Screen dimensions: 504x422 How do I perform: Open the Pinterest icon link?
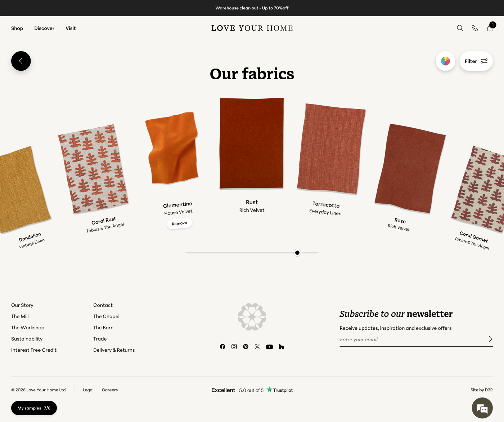(x=246, y=347)
